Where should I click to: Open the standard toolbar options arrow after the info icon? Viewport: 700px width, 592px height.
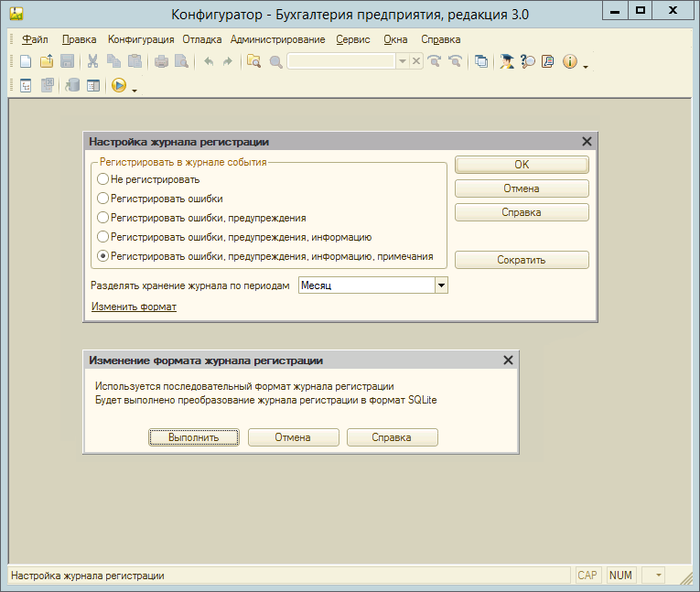click(586, 67)
